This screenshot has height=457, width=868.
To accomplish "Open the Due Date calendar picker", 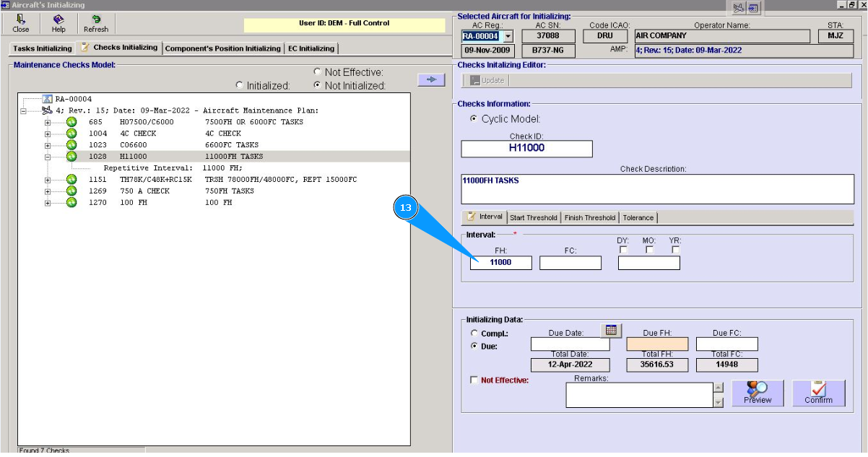I will (611, 331).
